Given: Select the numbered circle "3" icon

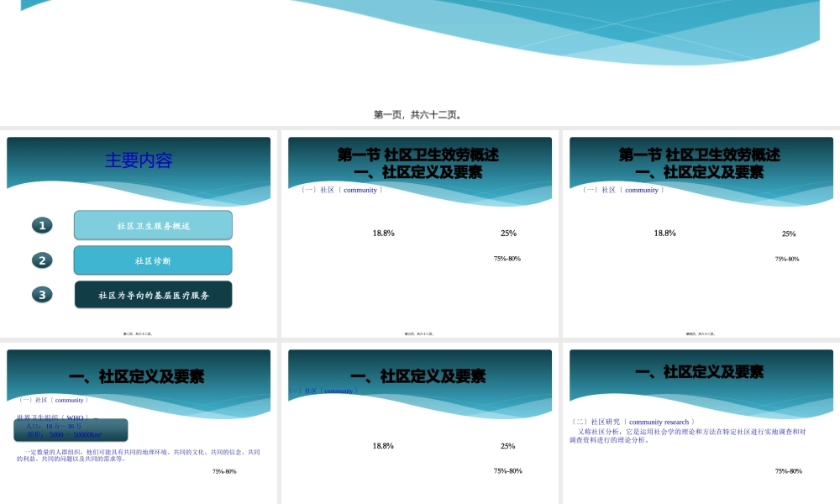Looking at the screenshot, I should point(42,295).
